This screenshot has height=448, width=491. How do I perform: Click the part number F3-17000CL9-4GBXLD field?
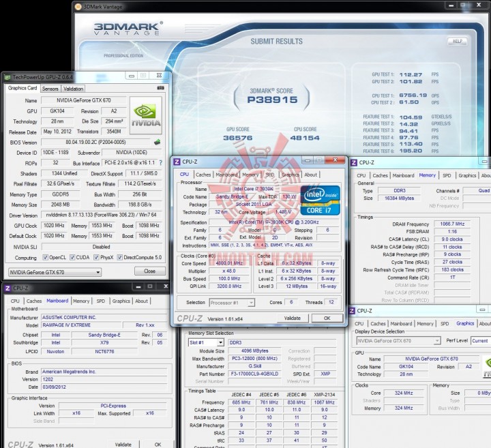[254, 374]
